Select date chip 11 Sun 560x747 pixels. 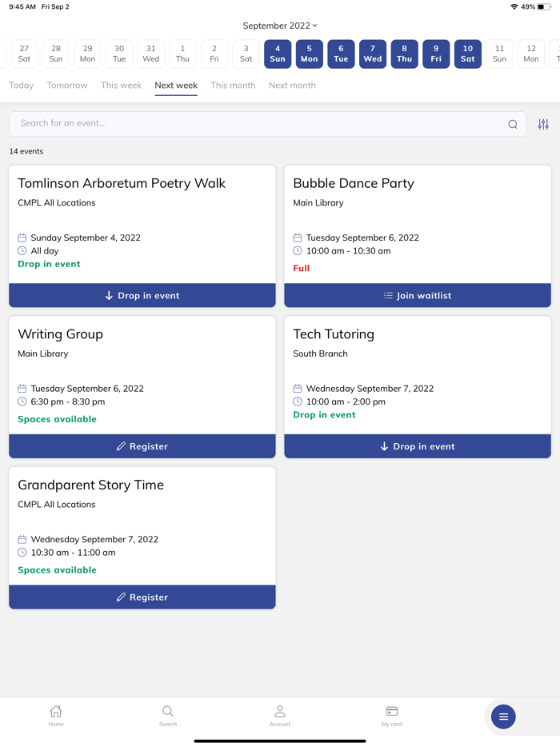[x=499, y=54]
